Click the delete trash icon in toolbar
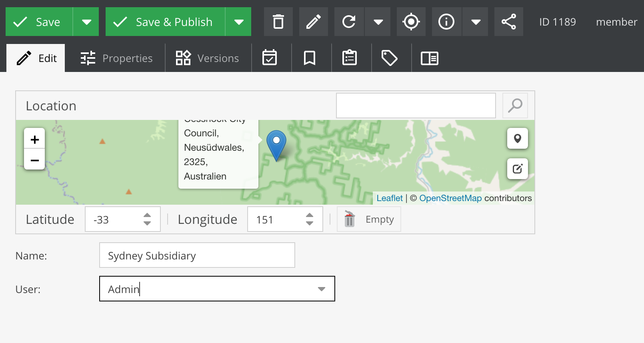The image size is (644, 343). click(x=278, y=22)
